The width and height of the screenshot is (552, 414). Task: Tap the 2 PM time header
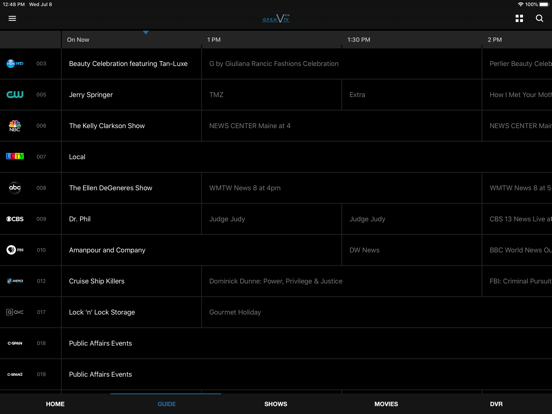(495, 40)
